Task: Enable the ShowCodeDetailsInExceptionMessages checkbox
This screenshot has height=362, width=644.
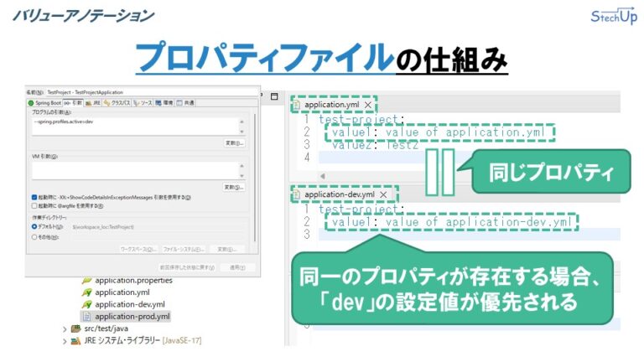Action: (34, 197)
